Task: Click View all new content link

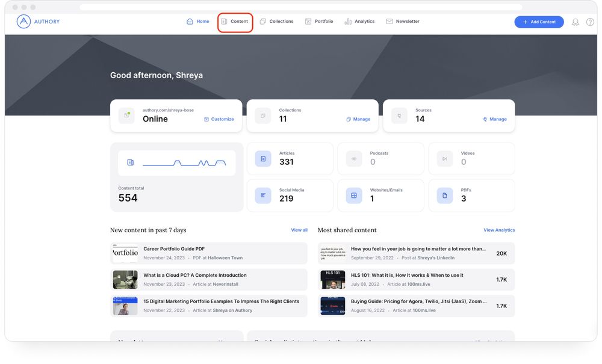Action: click(x=299, y=230)
